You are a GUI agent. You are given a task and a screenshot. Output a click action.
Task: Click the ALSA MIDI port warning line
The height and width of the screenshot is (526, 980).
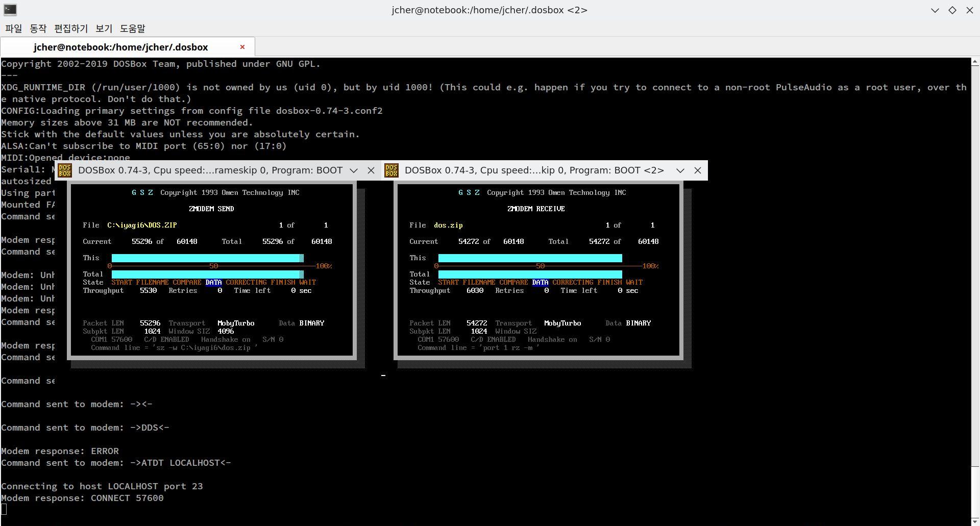143,146
